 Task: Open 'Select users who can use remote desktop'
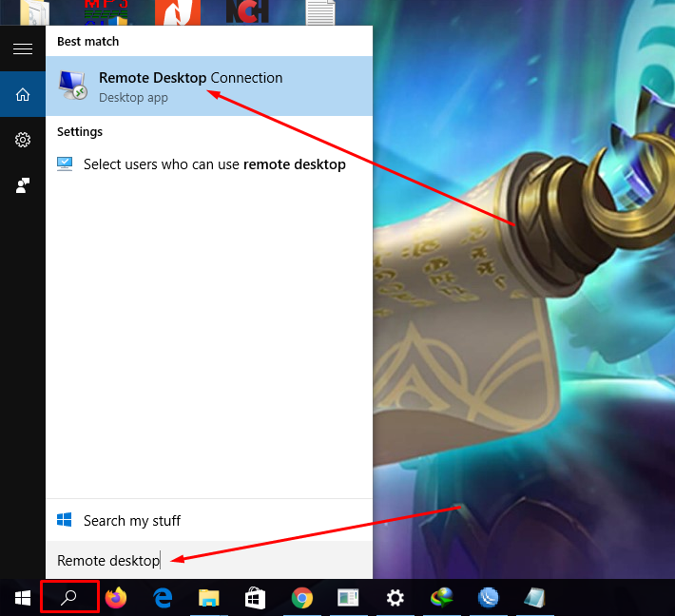pyautogui.click(x=209, y=164)
